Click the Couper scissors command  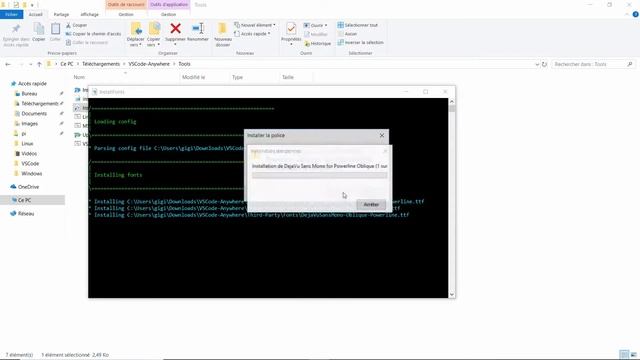point(76,25)
